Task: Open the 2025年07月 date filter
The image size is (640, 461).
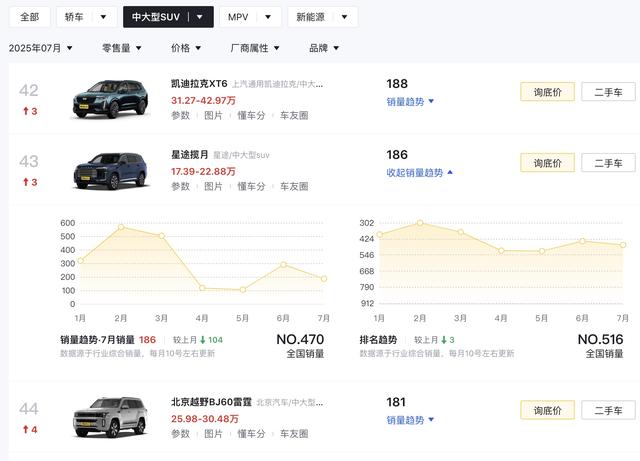Action: point(40,48)
